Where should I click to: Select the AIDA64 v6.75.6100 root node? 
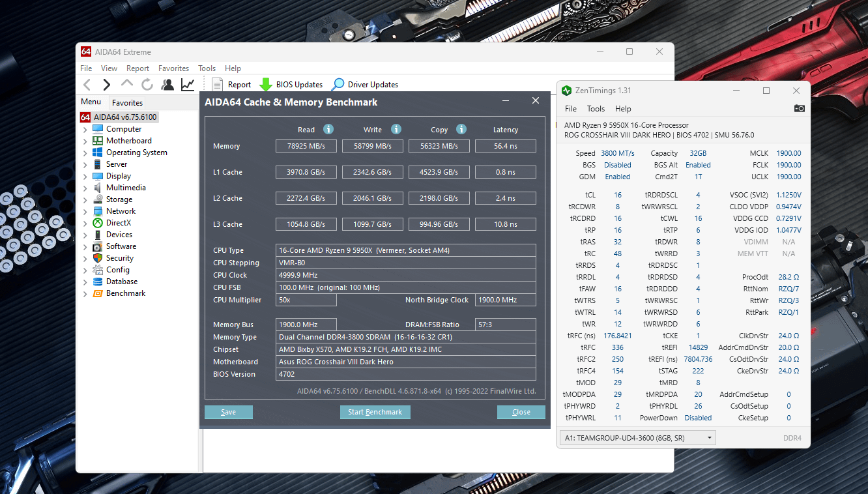(x=119, y=117)
